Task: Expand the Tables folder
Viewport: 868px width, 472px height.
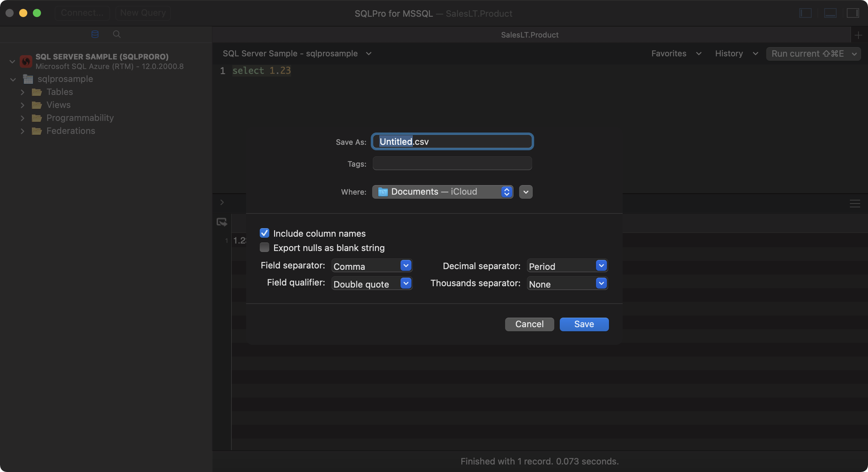Action: (x=23, y=92)
